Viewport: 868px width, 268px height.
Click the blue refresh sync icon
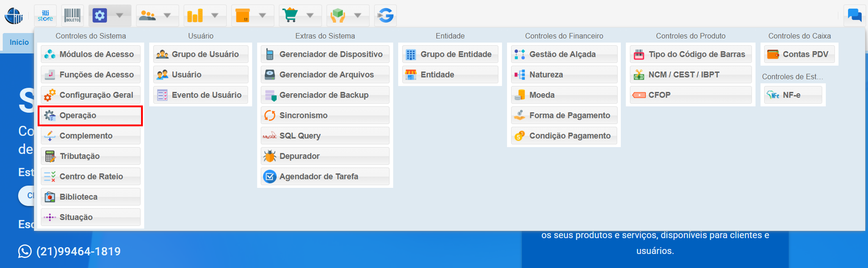pyautogui.click(x=385, y=16)
